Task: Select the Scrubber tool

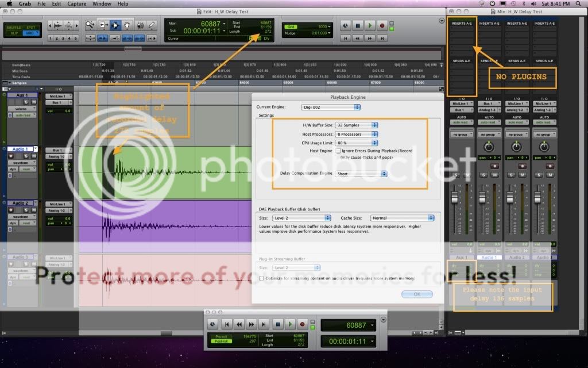Action: tap(141, 25)
